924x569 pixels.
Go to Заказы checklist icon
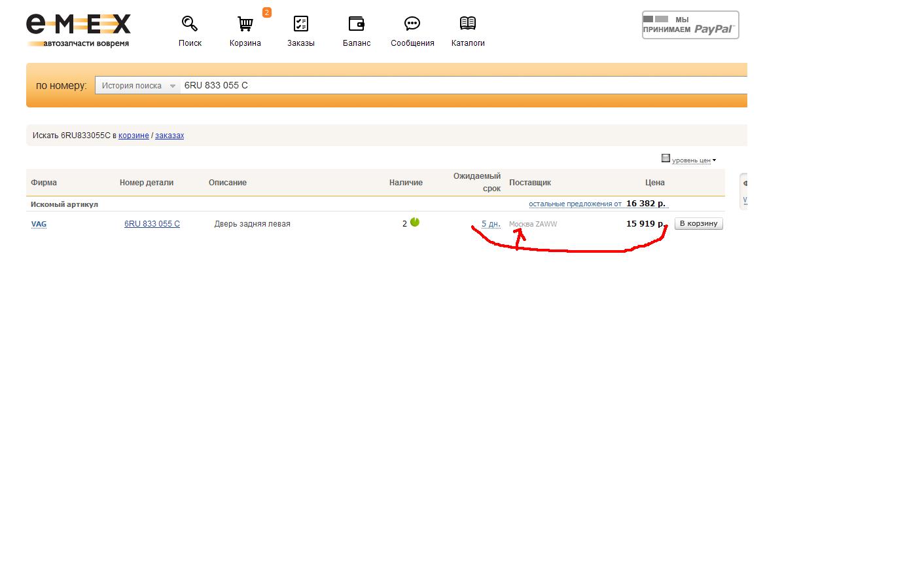(x=300, y=24)
